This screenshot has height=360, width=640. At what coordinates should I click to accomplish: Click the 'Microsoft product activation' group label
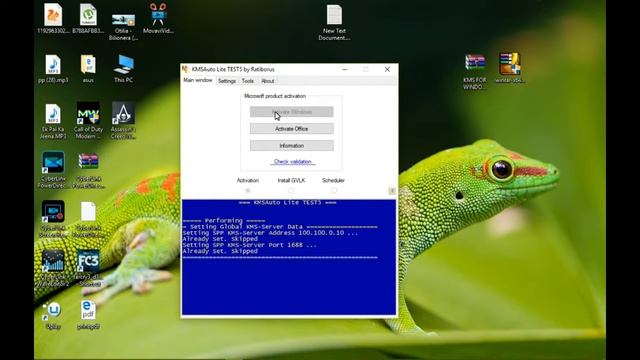(x=275, y=96)
